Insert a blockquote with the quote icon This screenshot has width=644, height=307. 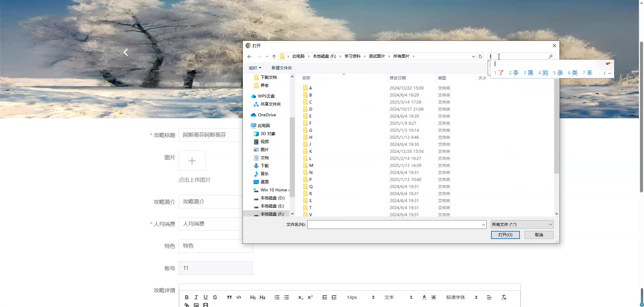click(x=229, y=297)
